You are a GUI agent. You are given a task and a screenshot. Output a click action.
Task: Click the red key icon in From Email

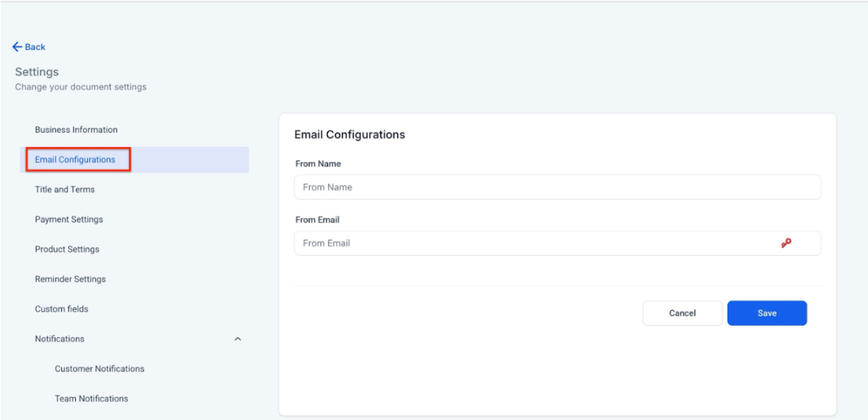[x=786, y=243]
